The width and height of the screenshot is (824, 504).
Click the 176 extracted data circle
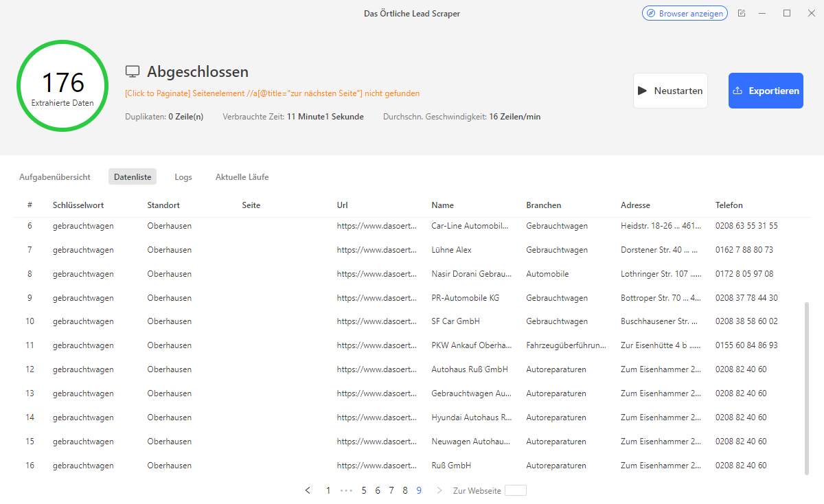[x=62, y=86]
